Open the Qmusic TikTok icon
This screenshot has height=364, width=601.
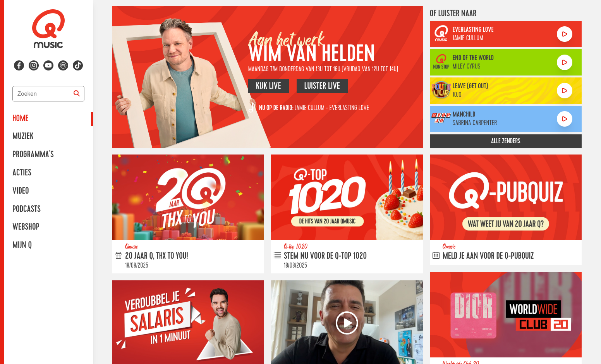pos(78,65)
